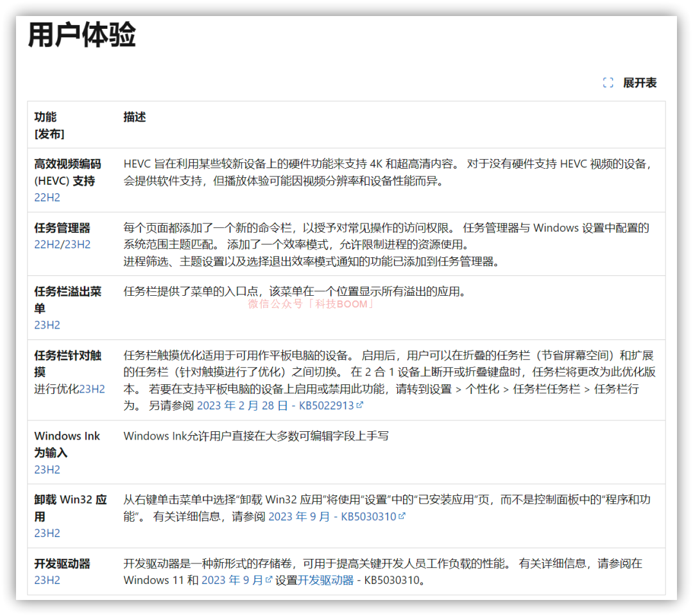The height and width of the screenshot is (616, 693).
Task: Click text 每个页面都添加了一个新的命令栏
Action: 208,228
